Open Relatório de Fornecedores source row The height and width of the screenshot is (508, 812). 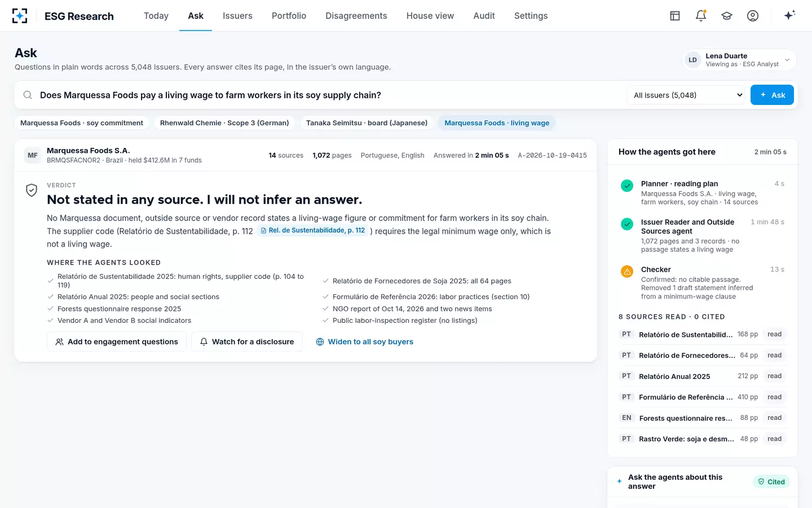[x=703, y=355]
